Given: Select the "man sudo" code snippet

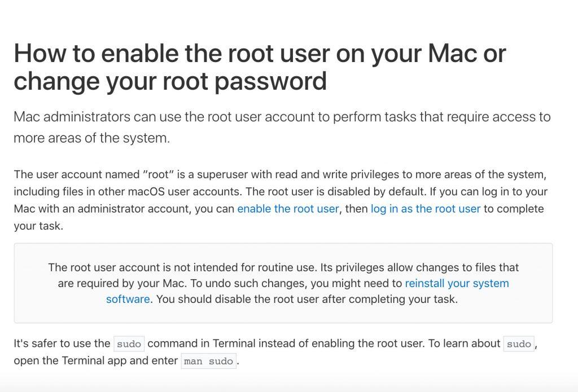Looking at the screenshot, I should 208,361.
